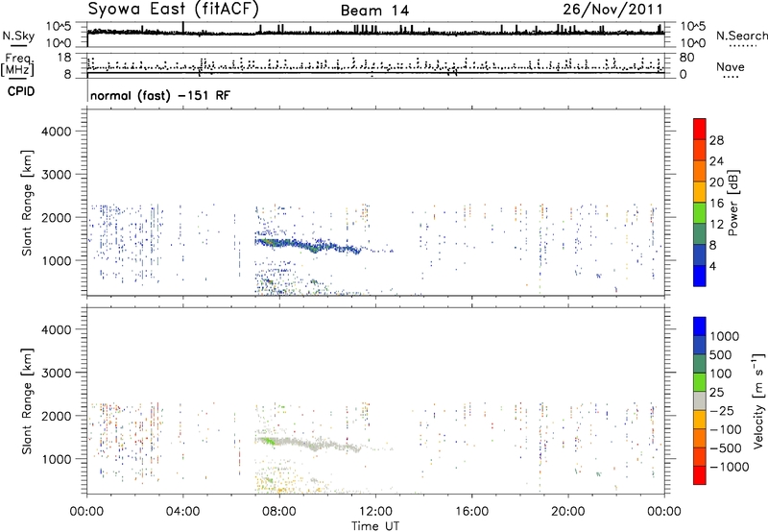Click the '04:00' time tick label
Screen dimensions: 768x532
pos(182,512)
